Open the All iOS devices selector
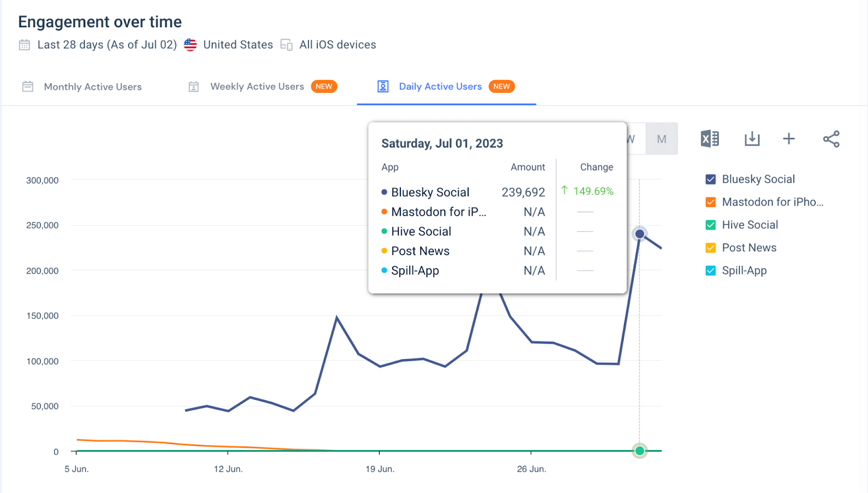The width and height of the screenshot is (868, 493). point(337,44)
